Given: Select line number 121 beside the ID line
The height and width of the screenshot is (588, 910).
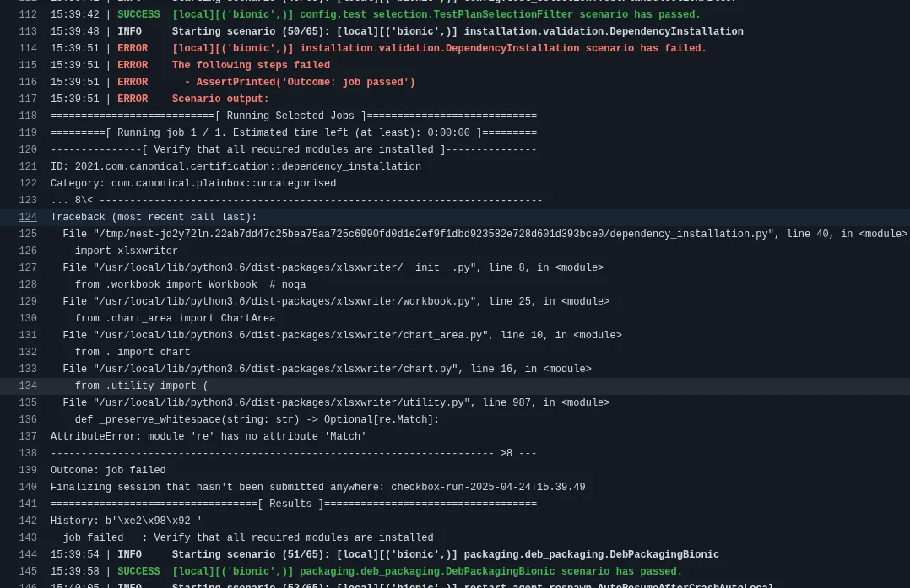Looking at the screenshot, I should [x=28, y=167].
